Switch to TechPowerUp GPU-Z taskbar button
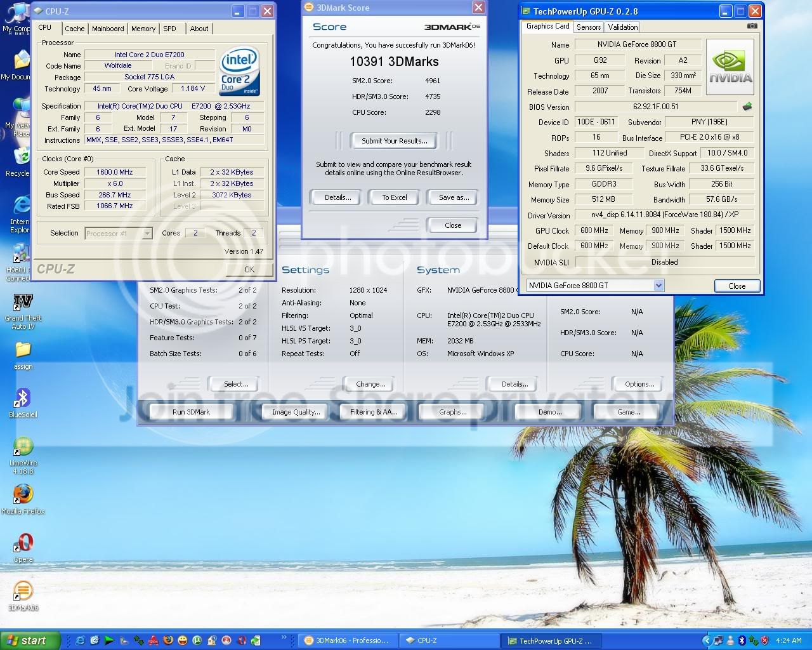The width and height of the screenshot is (812, 650). (551, 640)
